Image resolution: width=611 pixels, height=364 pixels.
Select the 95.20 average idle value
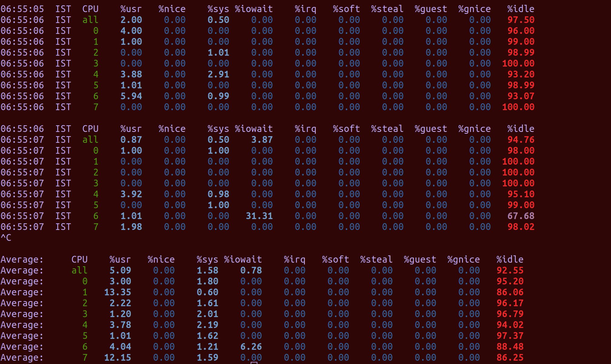[x=510, y=281]
